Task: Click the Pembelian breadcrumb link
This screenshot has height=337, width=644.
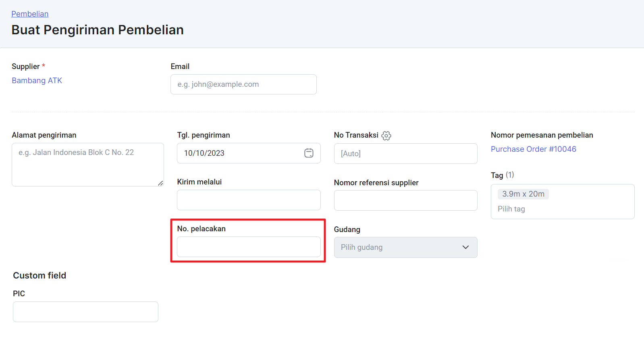Action: point(30,14)
